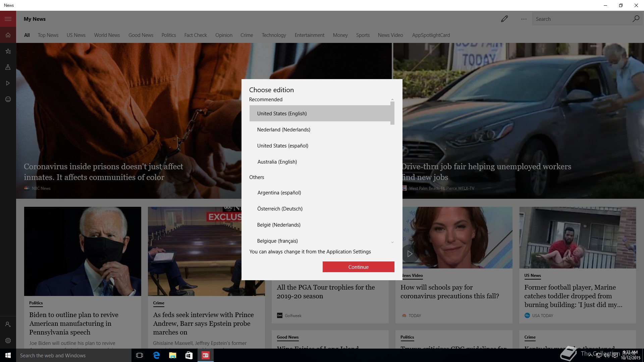The width and height of the screenshot is (644, 362).
Task: Switch to Technology tab
Action: point(274,35)
